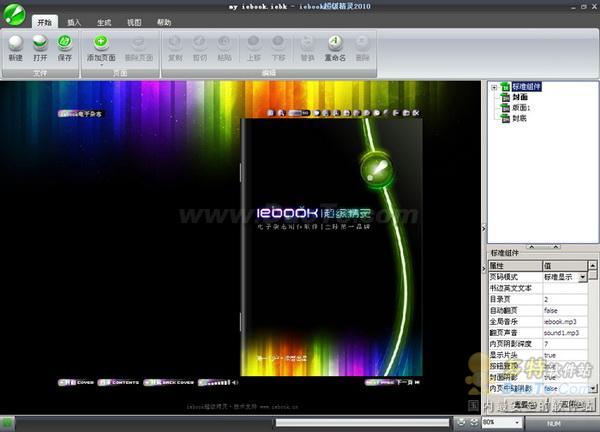Click the 上移 (Move up) icon
The height and width of the screenshot is (432, 600).
tap(254, 43)
